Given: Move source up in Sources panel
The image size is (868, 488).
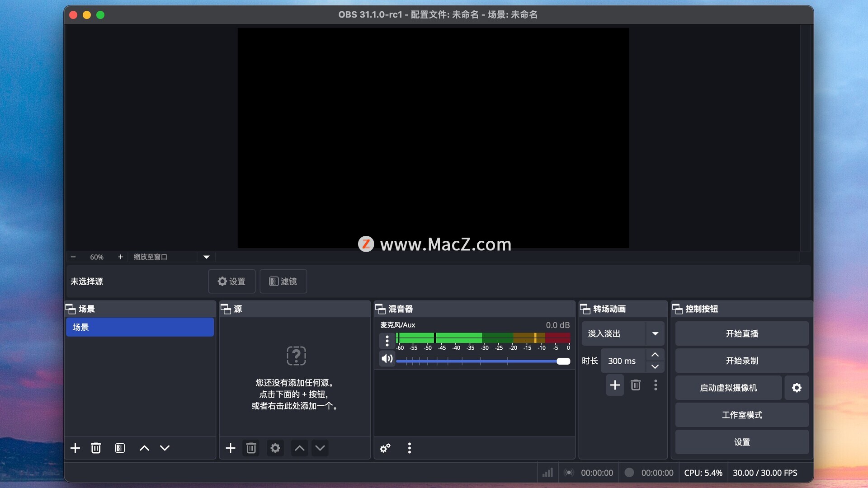Looking at the screenshot, I should tap(299, 448).
